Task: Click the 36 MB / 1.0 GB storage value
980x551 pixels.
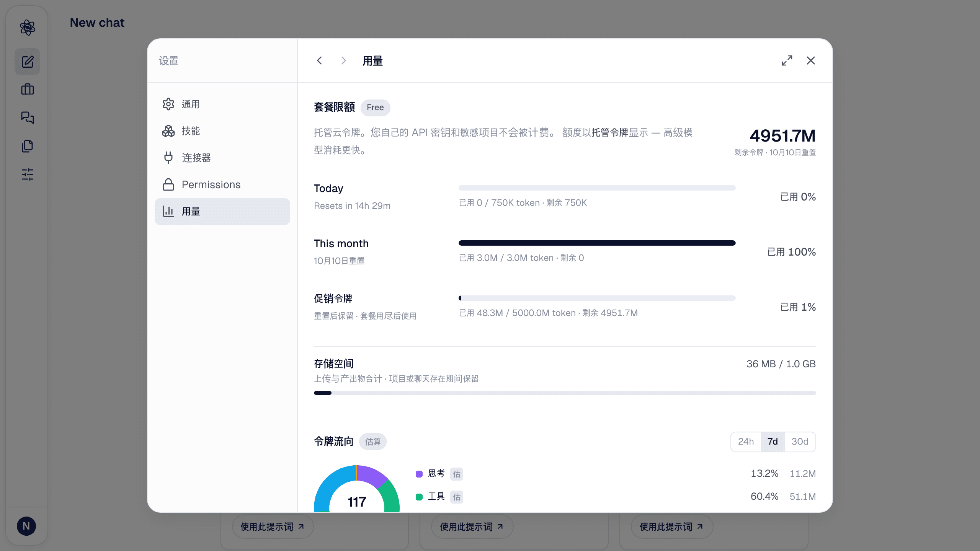Action: coord(781,364)
